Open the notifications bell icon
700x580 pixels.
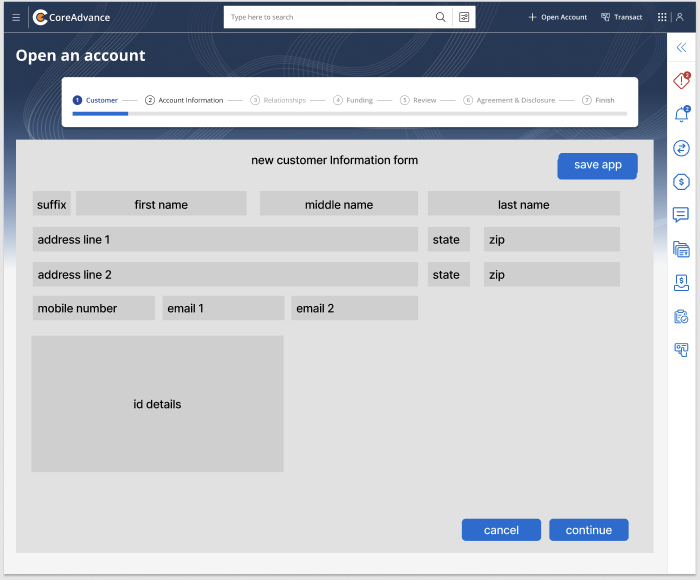[682, 114]
